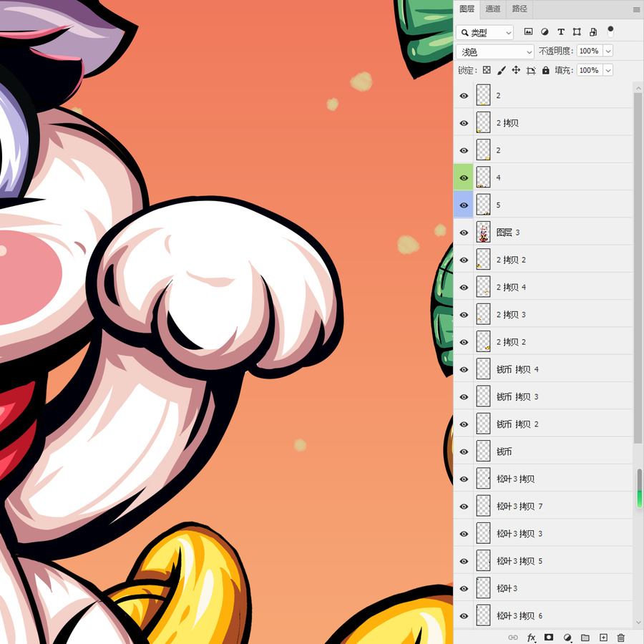Click the 2 拷贝 layer thumbnail

tap(484, 123)
